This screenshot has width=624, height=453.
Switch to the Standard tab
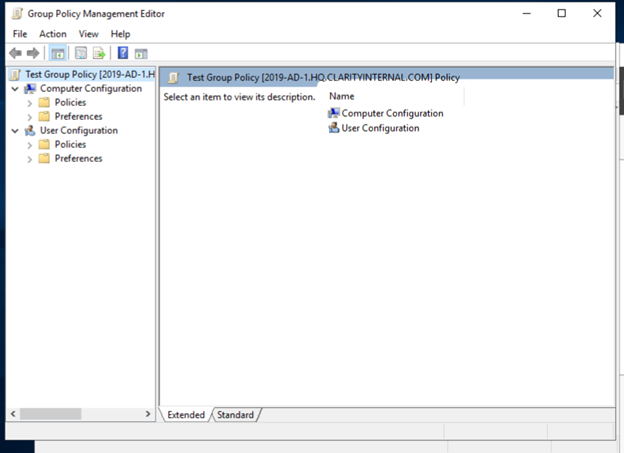(x=235, y=415)
